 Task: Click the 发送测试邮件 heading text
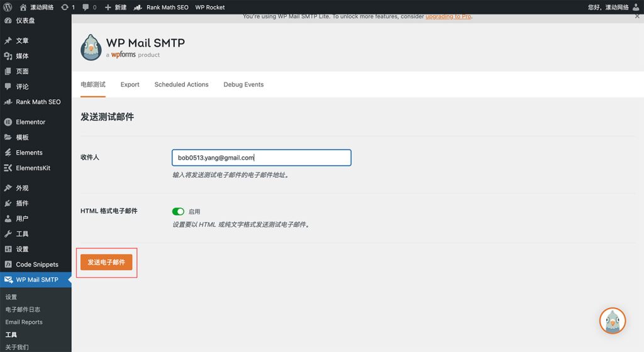tap(107, 117)
